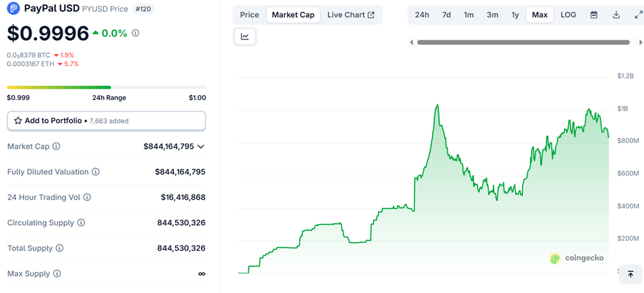Click the calendar date range icon
The width and height of the screenshot is (644, 293).
594,15
